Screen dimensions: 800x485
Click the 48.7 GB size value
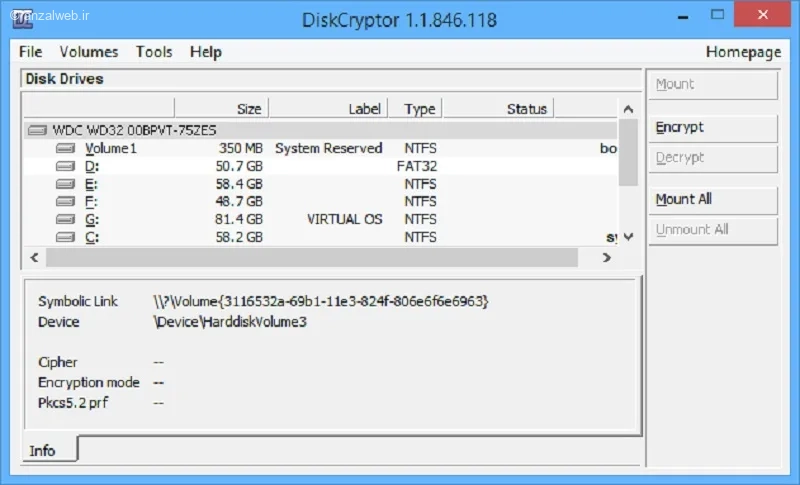pyautogui.click(x=239, y=201)
